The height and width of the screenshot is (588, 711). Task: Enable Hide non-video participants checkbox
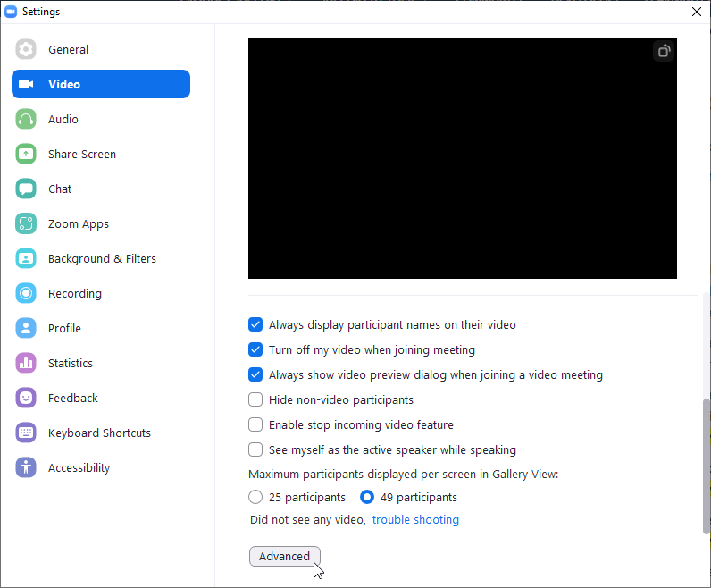255,400
